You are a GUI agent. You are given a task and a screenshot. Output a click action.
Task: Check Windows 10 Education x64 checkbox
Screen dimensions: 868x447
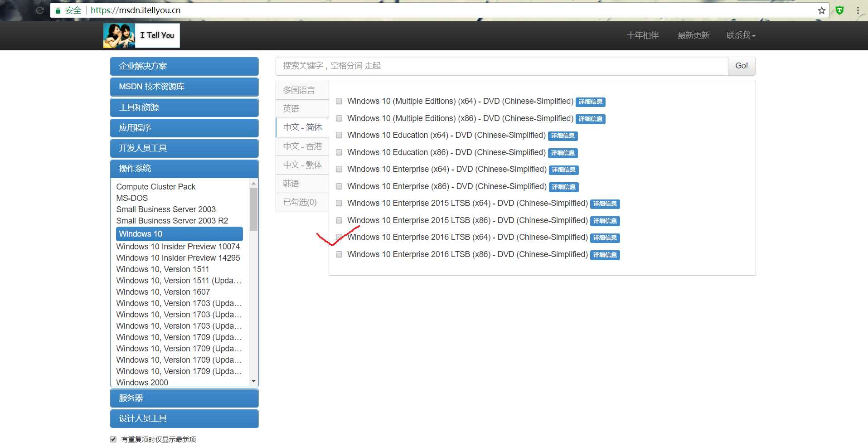click(339, 135)
